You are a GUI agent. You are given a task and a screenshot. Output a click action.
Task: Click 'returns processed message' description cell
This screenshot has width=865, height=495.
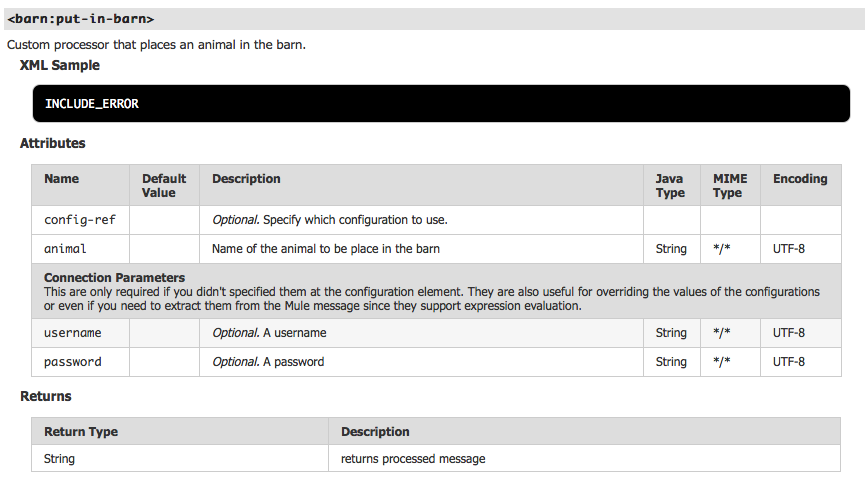click(413, 459)
